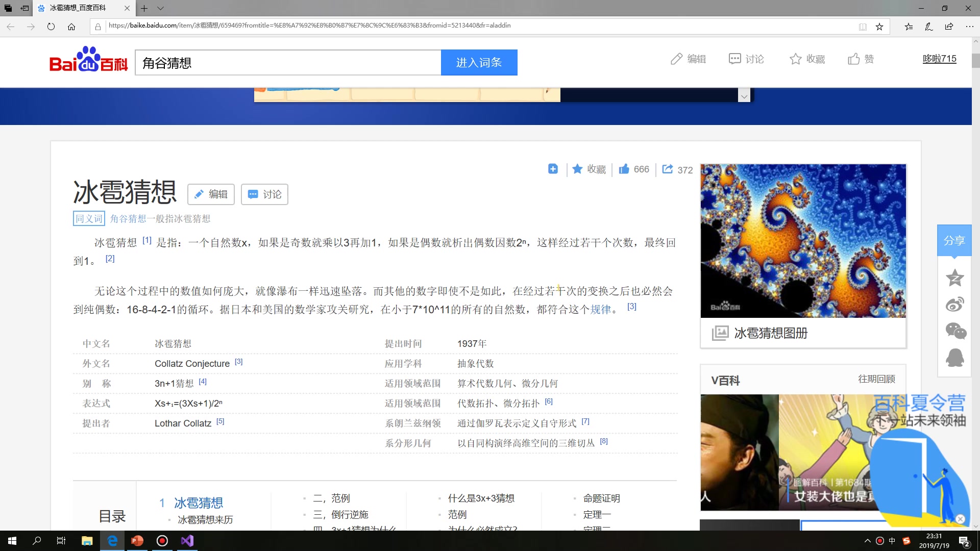Image resolution: width=980 pixels, height=551 pixels.
Task: Click the Windows Start button
Action: tap(12, 541)
